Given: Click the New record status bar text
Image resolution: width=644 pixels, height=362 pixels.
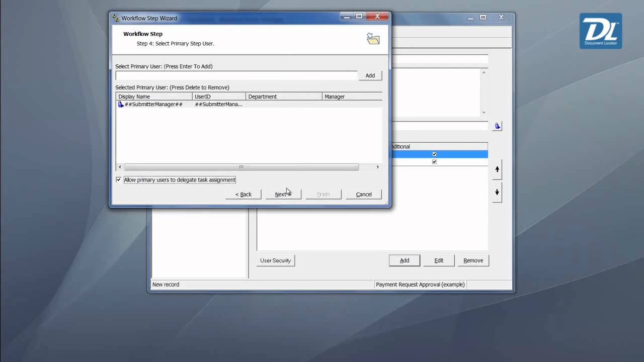Looking at the screenshot, I should (166, 285).
